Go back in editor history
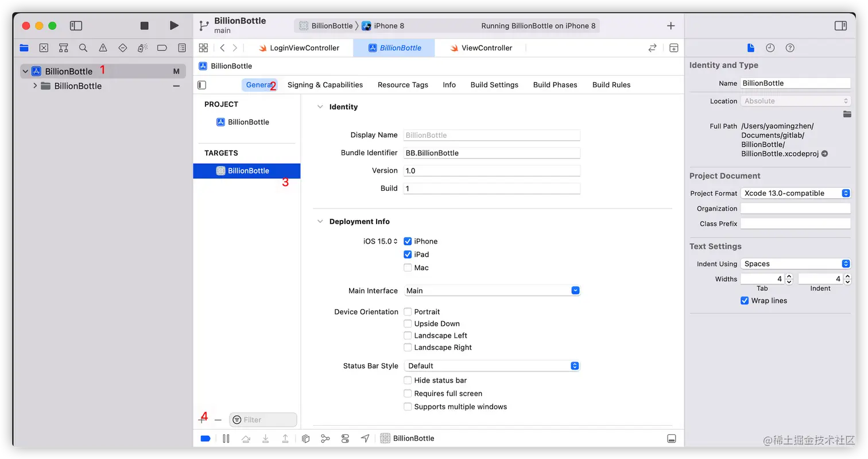 tap(222, 48)
